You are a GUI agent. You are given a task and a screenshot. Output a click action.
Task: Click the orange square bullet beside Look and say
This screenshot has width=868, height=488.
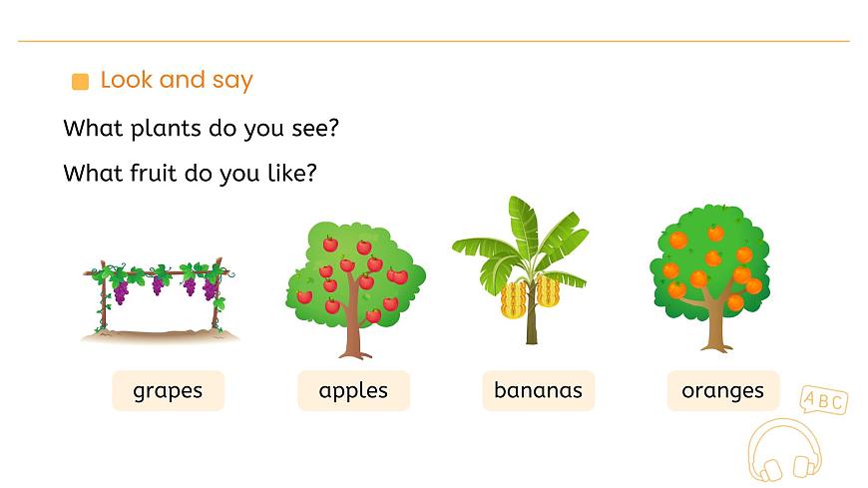[x=81, y=82]
